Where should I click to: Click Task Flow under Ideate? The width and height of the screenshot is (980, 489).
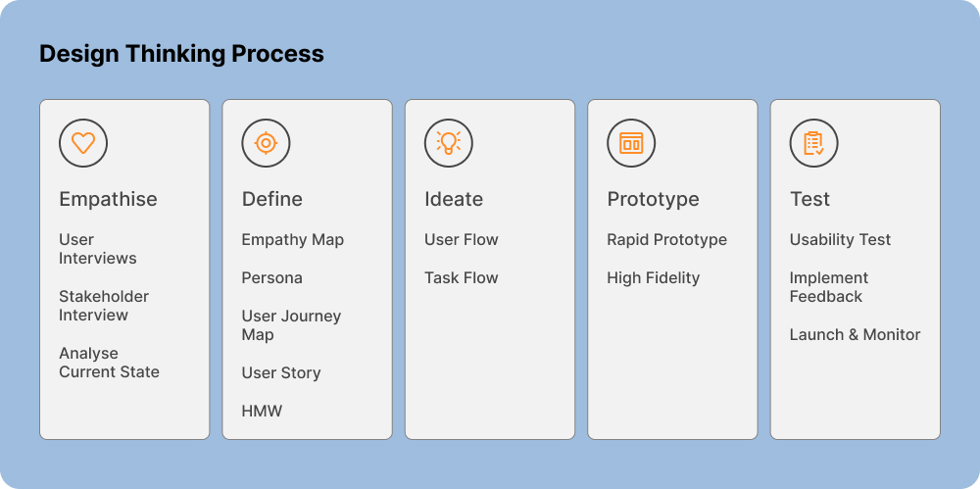tap(461, 278)
